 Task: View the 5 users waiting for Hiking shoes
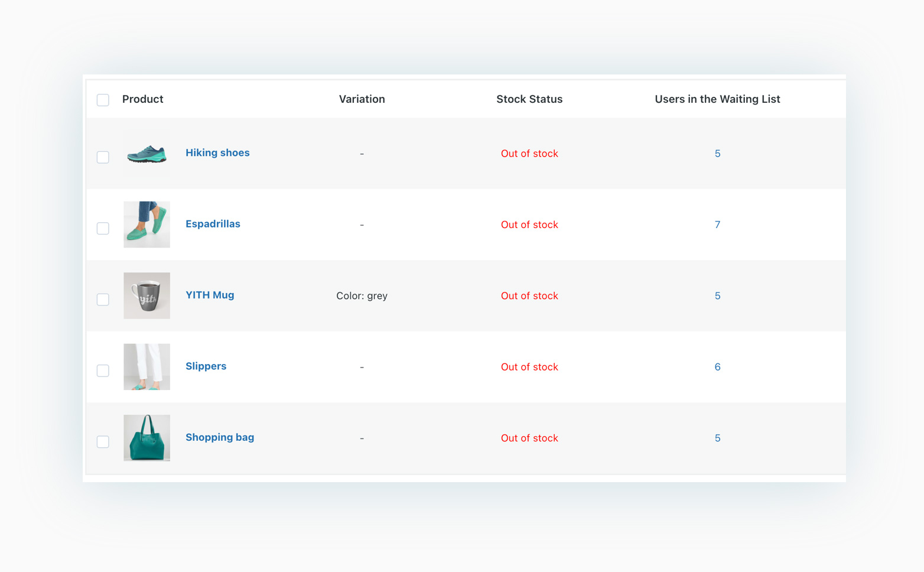pos(717,153)
